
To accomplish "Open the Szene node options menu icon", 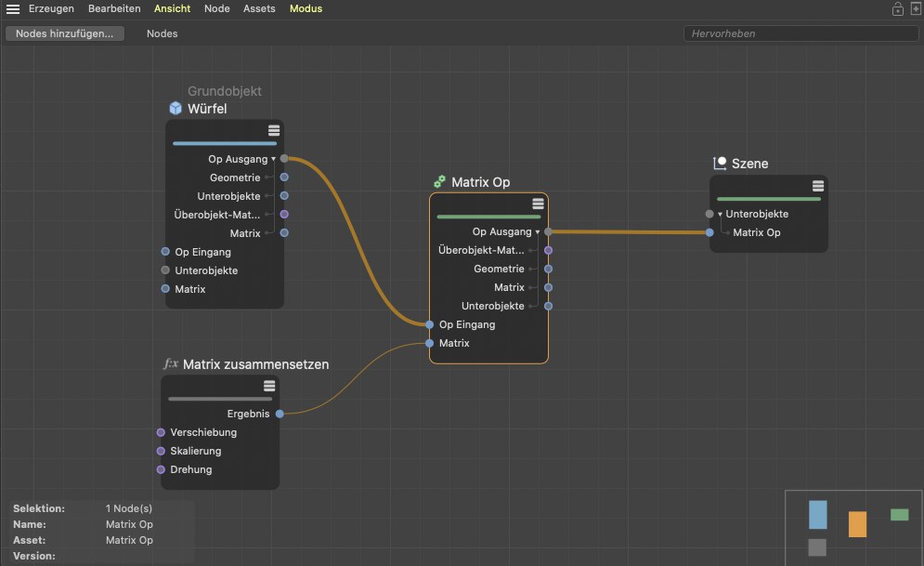I will [818, 186].
